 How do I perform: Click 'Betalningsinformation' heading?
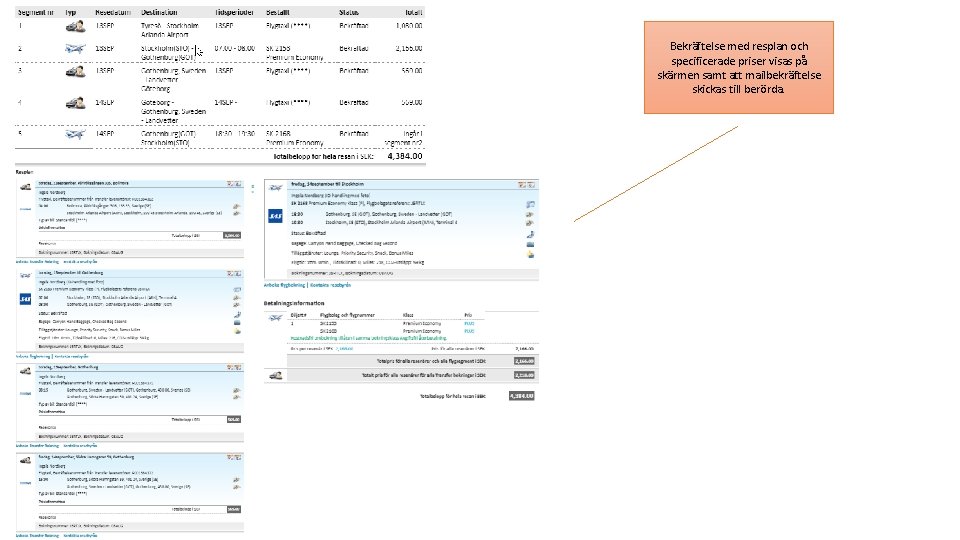pos(294,303)
